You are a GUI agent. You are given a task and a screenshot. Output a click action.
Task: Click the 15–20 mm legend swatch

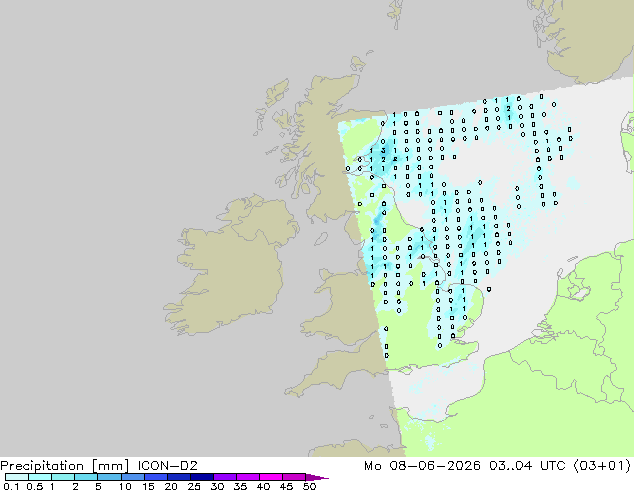coord(155,477)
